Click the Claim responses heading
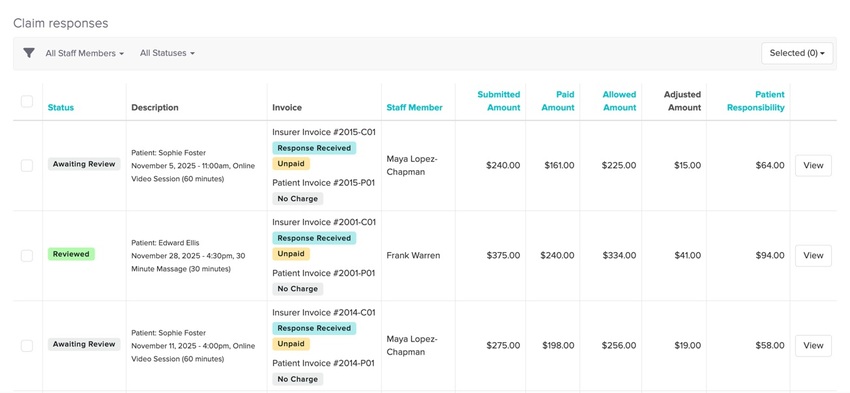 (x=61, y=23)
